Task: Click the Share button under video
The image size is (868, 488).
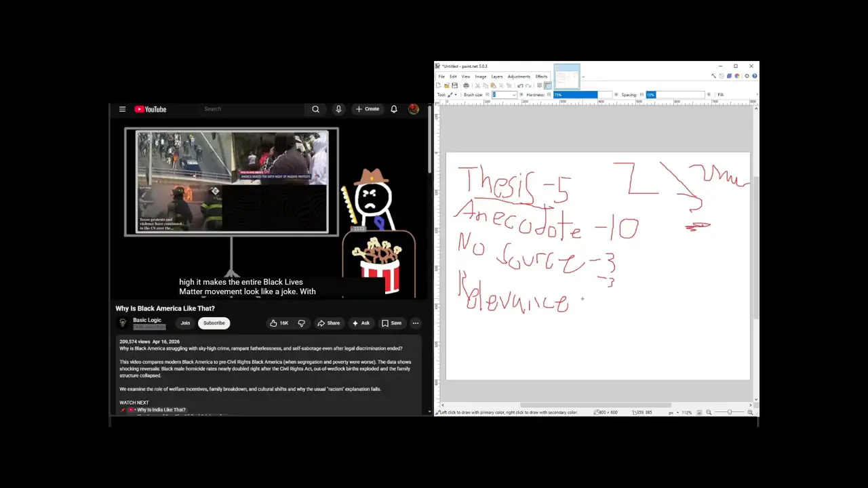Action: [329, 323]
